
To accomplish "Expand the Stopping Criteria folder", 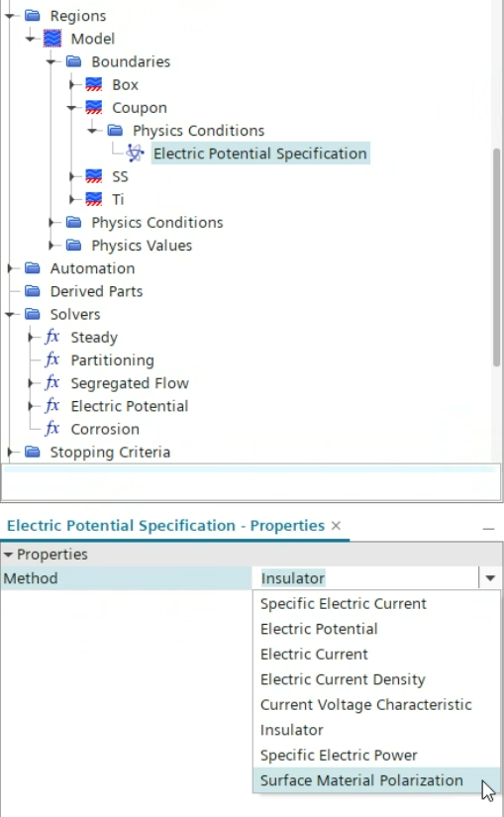I will [10, 452].
